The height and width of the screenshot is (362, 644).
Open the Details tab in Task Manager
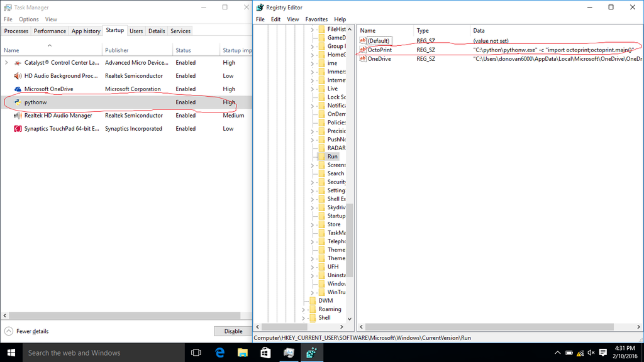157,31
